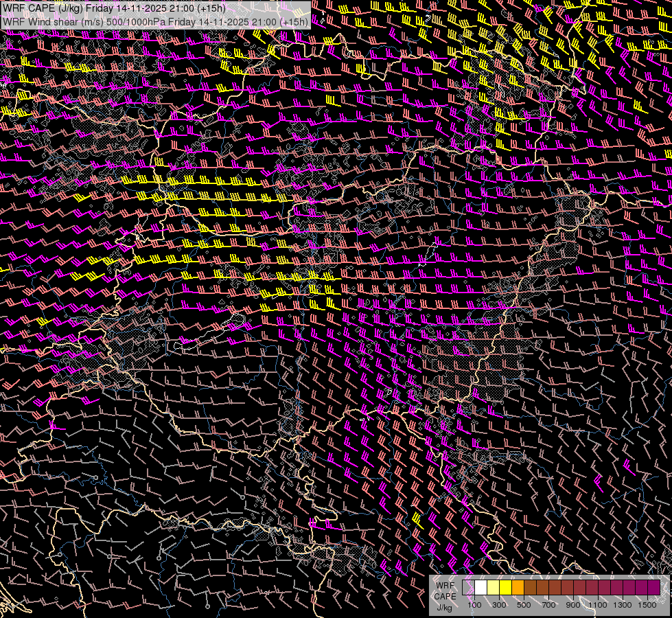
Task: Click the 900 legend value label
Action: (573, 605)
